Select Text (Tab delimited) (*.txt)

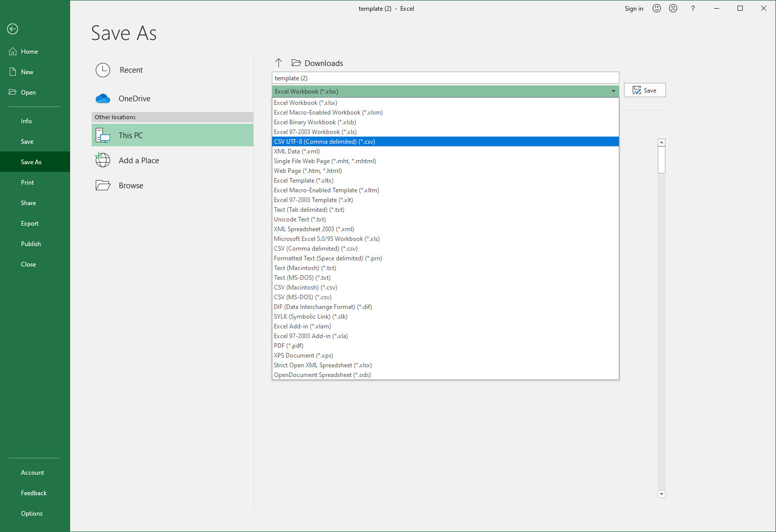[x=445, y=210]
